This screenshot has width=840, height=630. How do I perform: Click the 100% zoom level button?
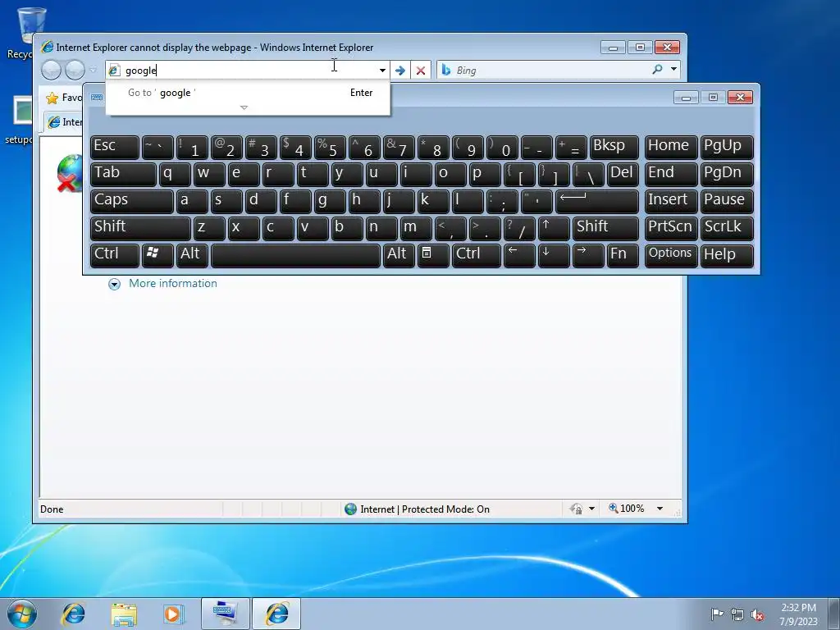point(627,509)
